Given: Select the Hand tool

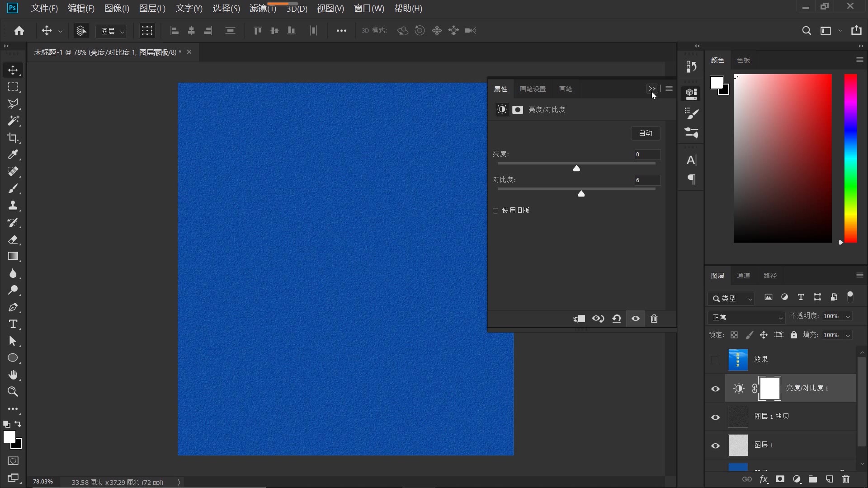Looking at the screenshot, I should pyautogui.click(x=13, y=375).
